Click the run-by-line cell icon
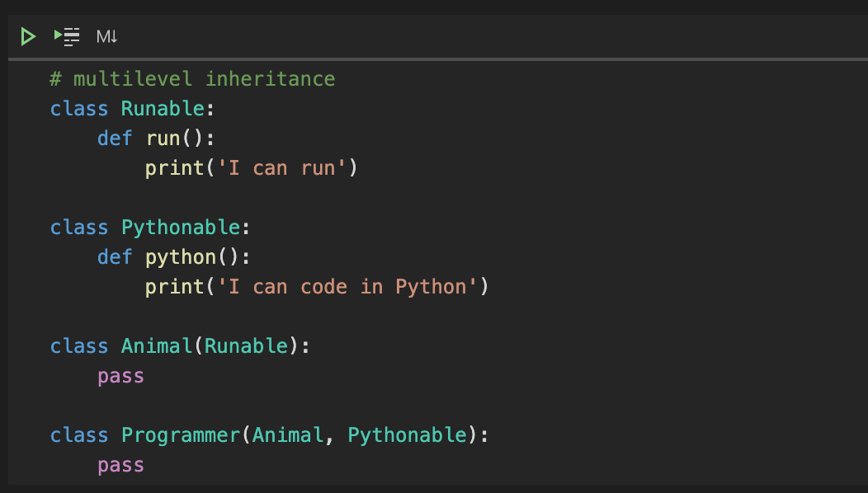The image size is (868, 493). click(67, 36)
